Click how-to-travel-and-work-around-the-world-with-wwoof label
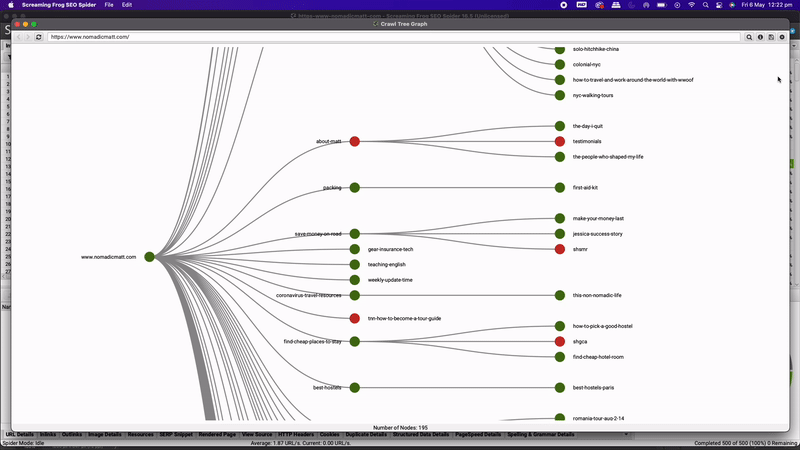This screenshot has height=450, width=800. point(633,80)
